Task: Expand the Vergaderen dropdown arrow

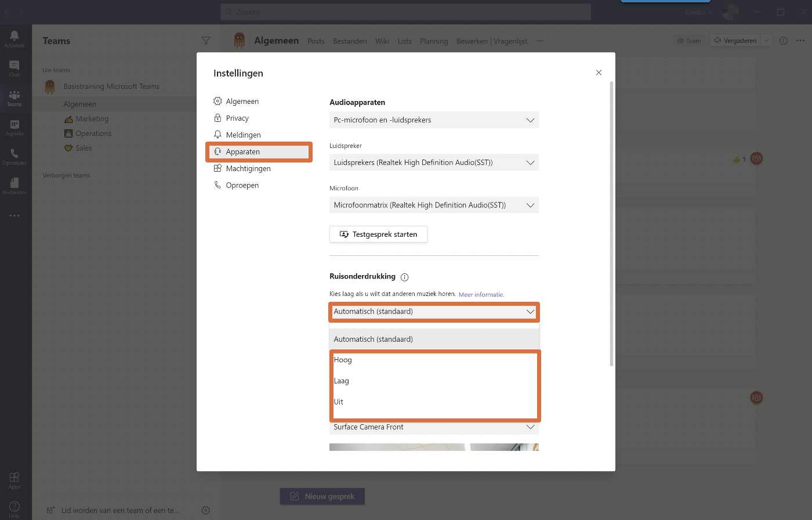Action: coord(766,41)
